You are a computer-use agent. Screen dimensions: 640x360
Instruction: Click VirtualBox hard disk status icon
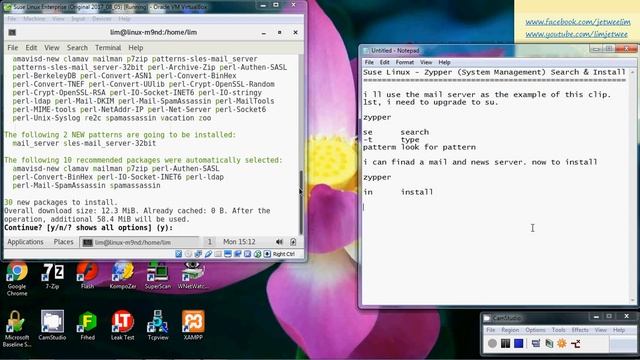click(x=178, y=254)
